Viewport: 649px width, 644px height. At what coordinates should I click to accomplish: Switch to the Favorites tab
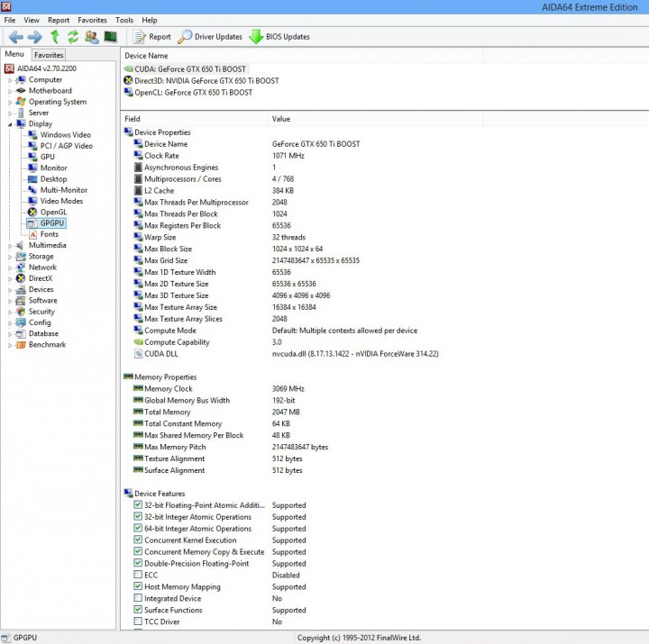(49, 55)
